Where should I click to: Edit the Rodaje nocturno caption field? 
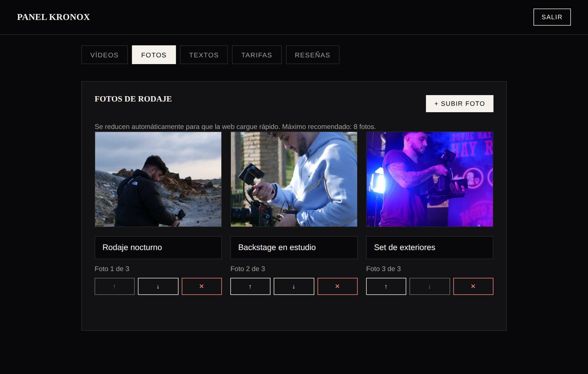158,248
